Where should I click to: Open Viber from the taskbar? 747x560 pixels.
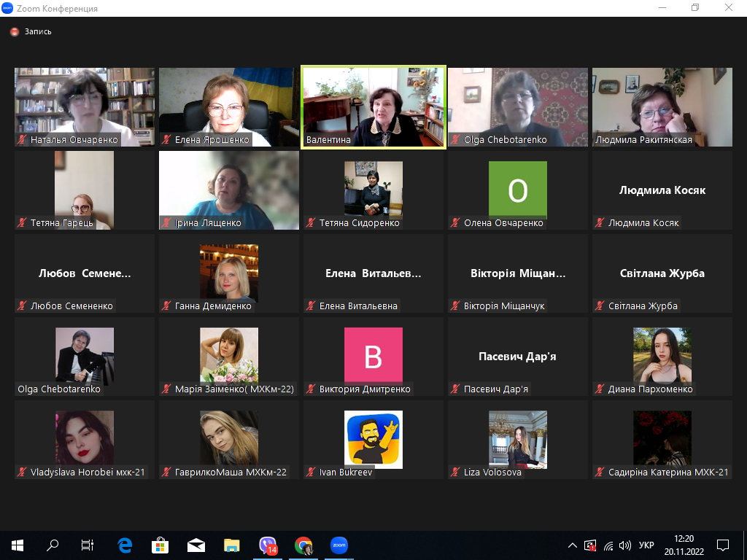pos(268,545)
